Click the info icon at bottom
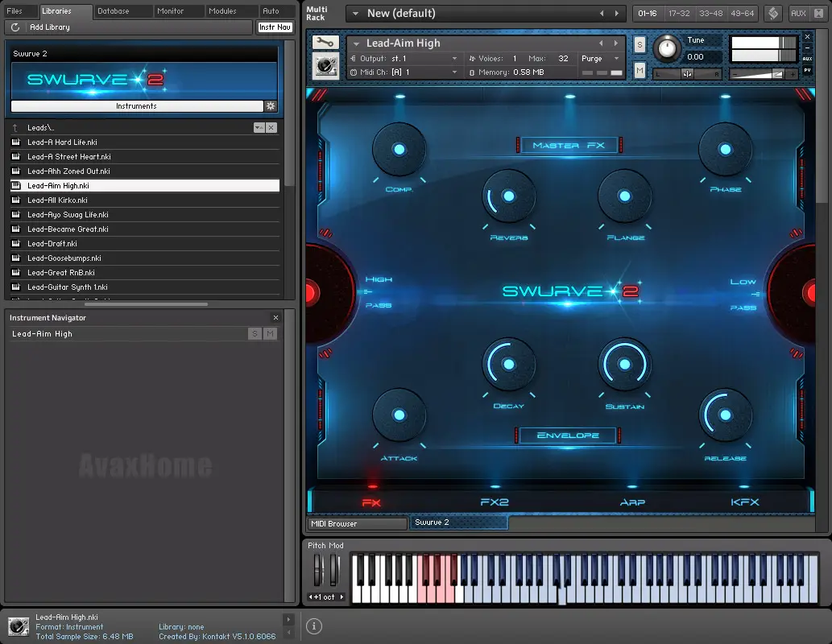Viewport: 832px width, 644px height. coord(313,626)
